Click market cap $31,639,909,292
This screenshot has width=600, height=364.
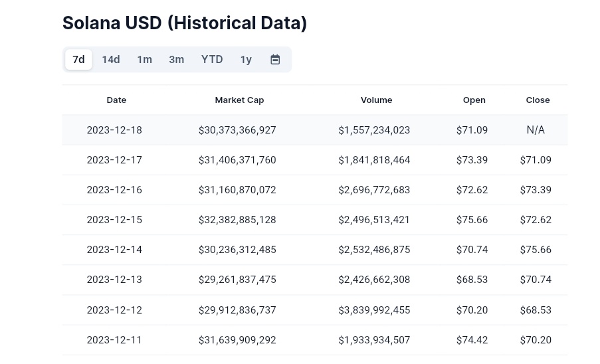[x=237, y=340]
